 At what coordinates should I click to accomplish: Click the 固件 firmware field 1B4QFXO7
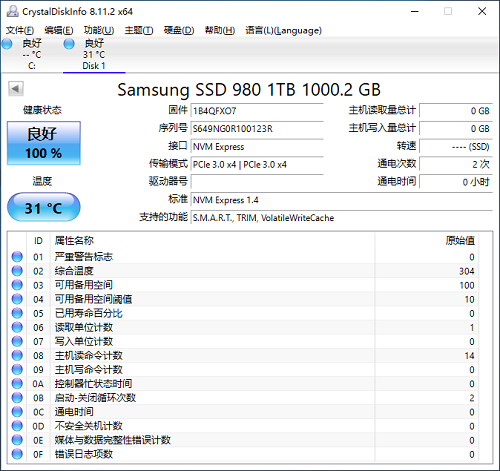[x=257, y=111]
